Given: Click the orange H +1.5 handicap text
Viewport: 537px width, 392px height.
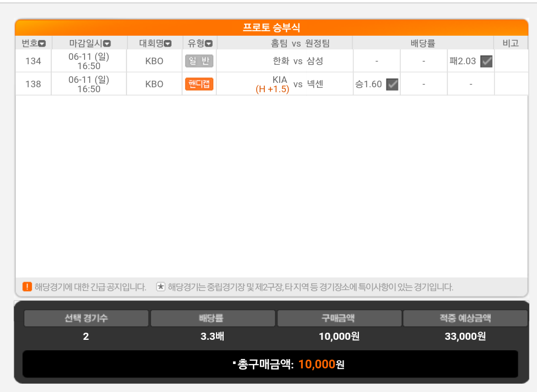Looking at the screenshot, I should coord(272,89).
